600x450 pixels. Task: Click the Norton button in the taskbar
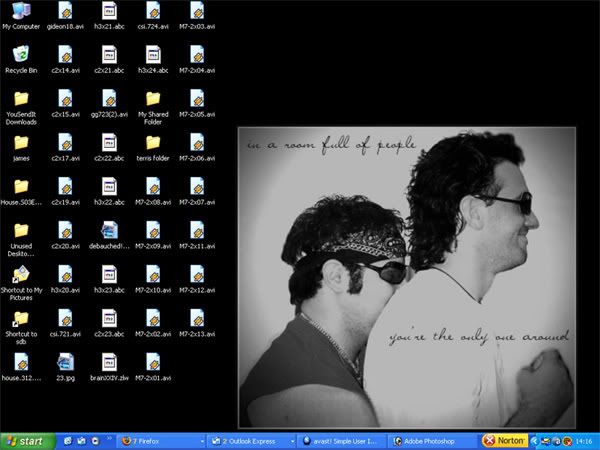point(503,440)
